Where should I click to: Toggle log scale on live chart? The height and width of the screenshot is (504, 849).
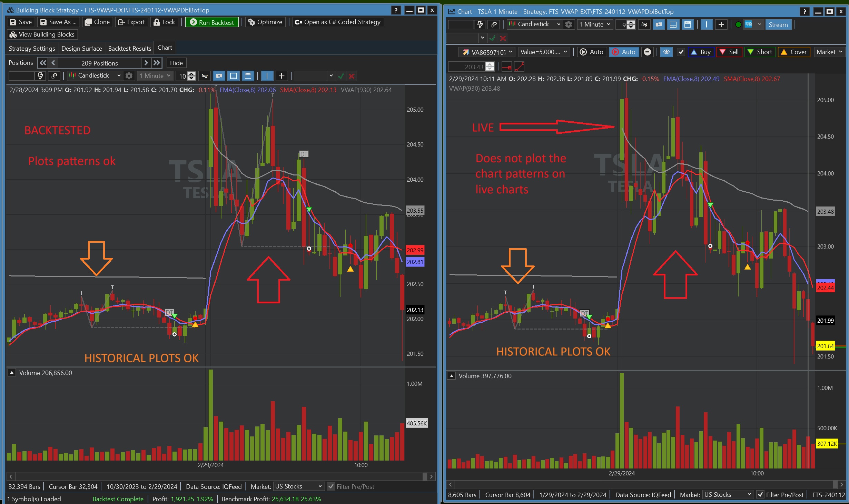644,24
